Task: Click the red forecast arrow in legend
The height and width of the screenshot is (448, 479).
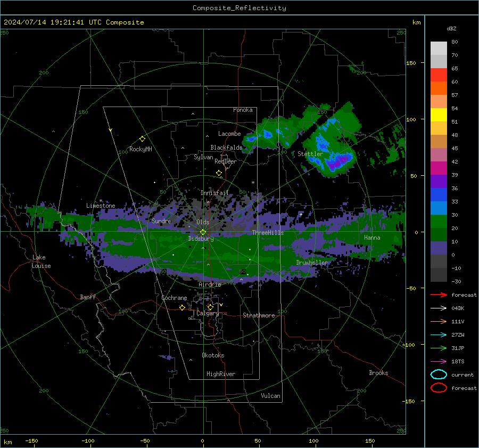Action: click(439, 295)
